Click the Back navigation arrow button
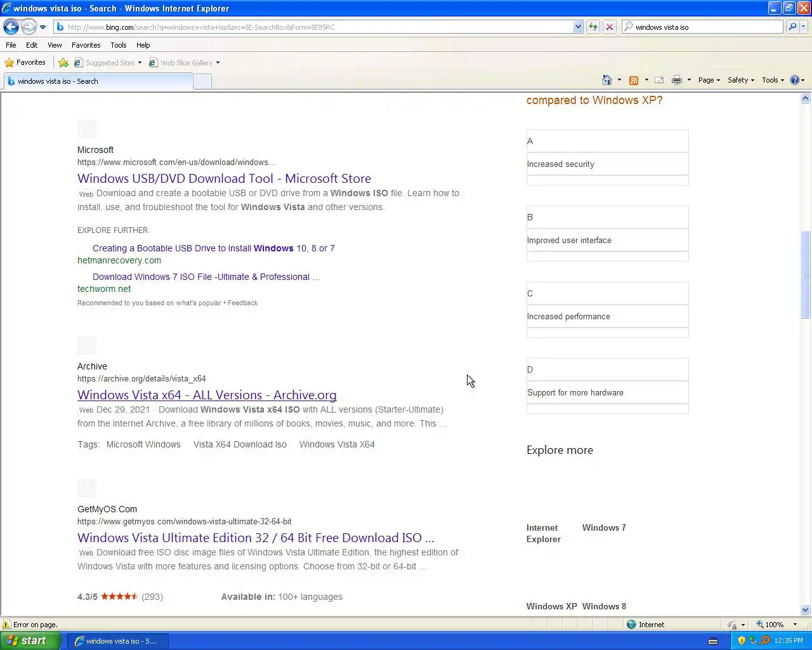 click(x=11, y=27)
